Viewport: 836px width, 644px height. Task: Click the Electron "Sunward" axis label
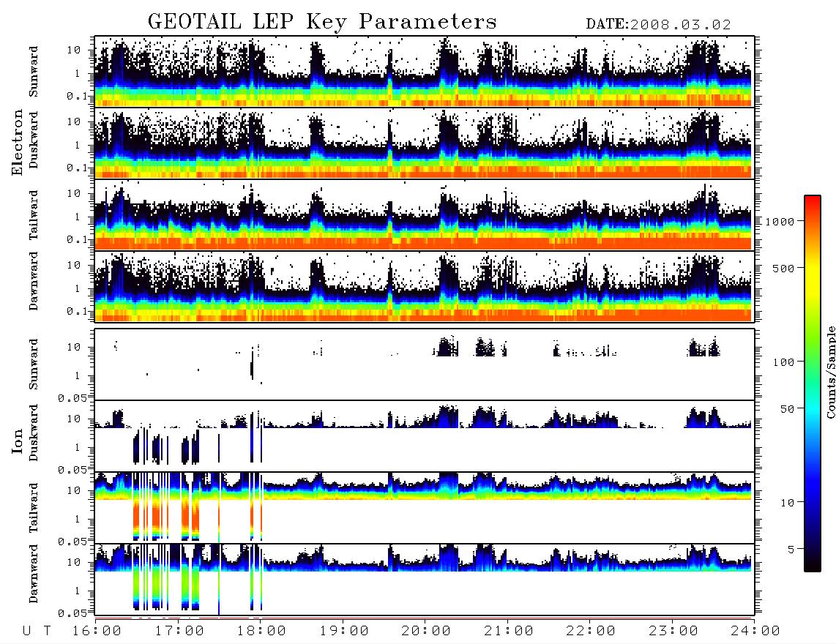[34, 72]
